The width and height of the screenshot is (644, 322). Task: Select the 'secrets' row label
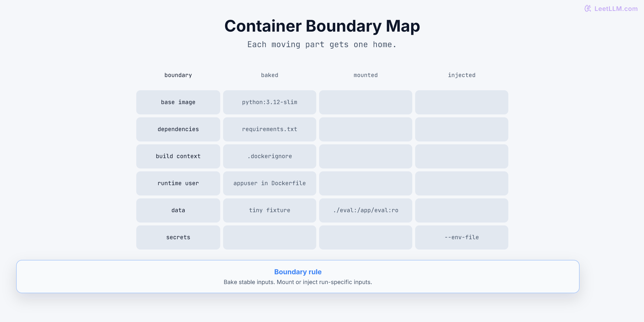178,237
